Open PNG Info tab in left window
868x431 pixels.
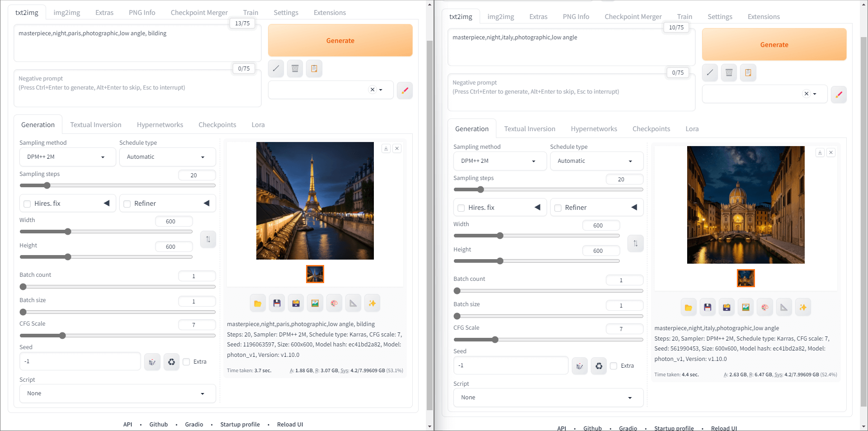point(142,13)
